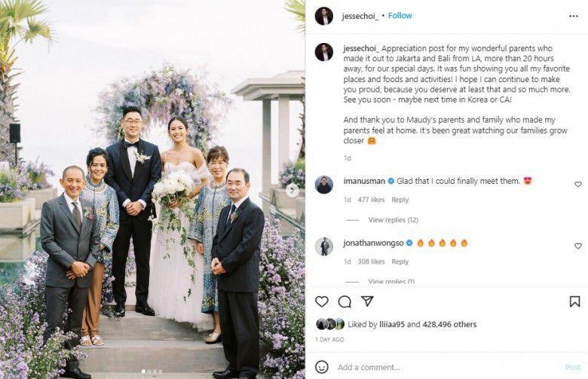Reply to imanusman's comment
588x379 pixels.
(x=400, y=200)
